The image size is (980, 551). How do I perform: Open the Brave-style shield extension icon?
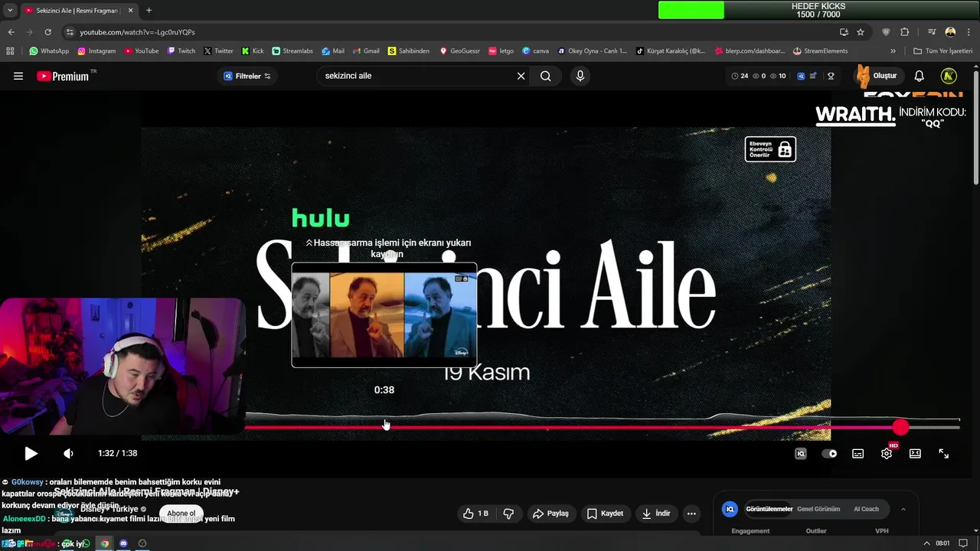pyautogui.click(x=887, y=32)
